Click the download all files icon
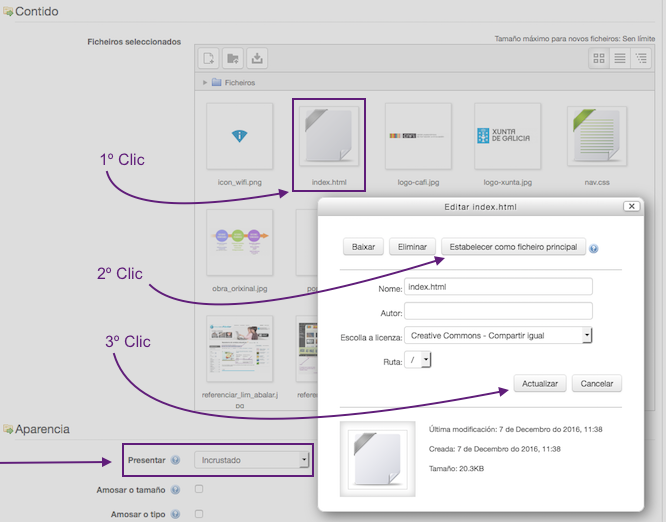This screenshot has width=666, height=522. [257, 58]
